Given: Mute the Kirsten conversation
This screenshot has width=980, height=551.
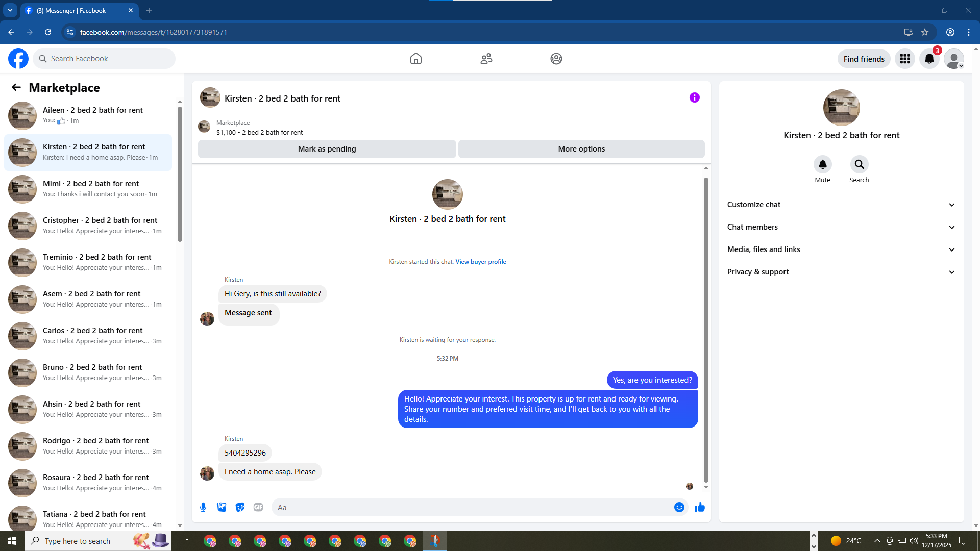Looking at the screenshot, I should pyautogui.click(x=822, y=164).
